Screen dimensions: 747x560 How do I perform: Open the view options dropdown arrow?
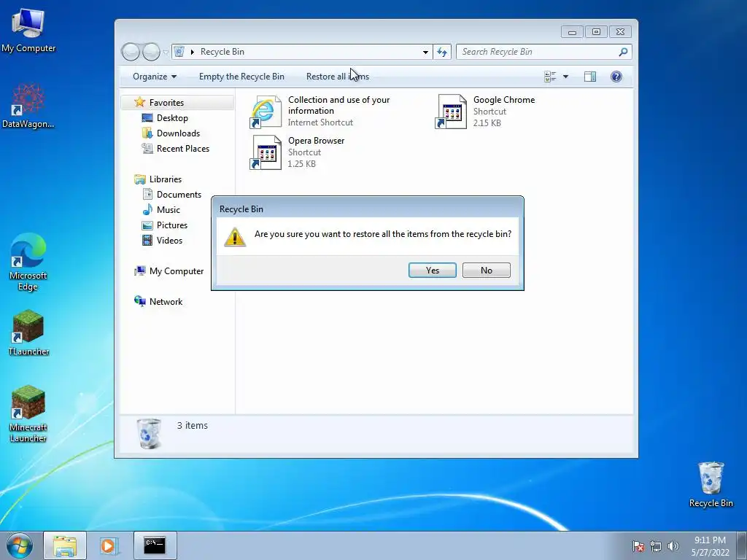565,77
